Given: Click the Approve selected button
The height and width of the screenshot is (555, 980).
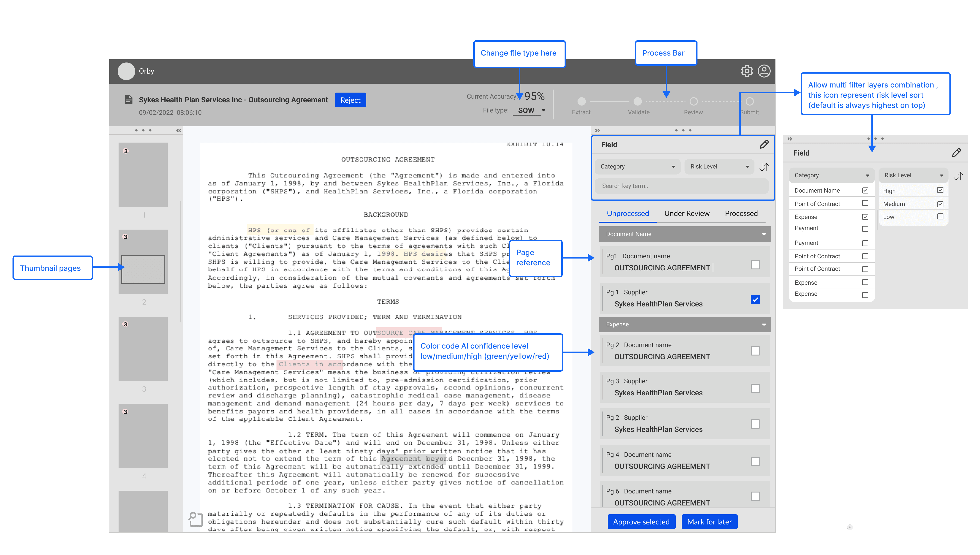Looking at the screenshot, I should pos(641,522).
